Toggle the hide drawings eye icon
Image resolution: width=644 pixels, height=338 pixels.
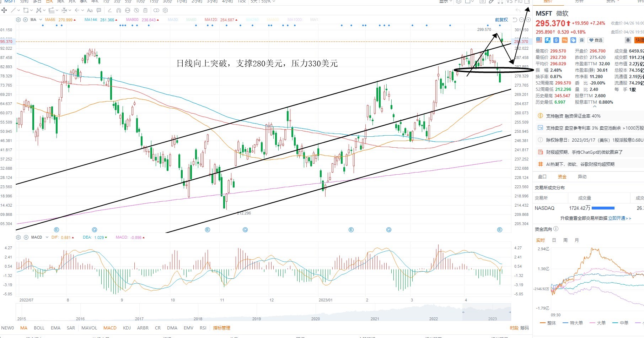(136, 10)
